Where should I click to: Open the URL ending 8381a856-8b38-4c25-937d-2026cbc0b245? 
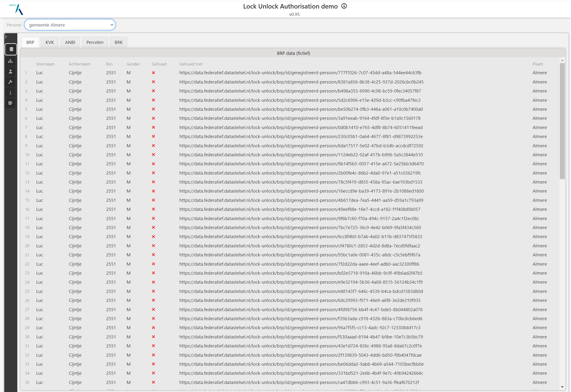[301, 82]
